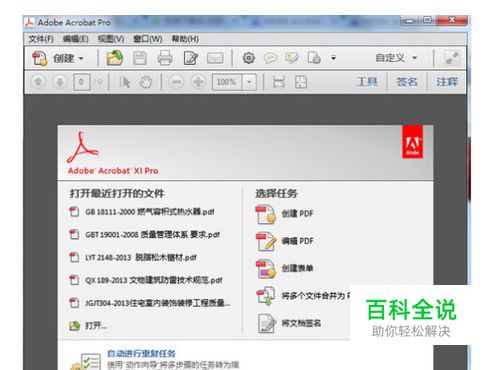Screen dimensions: 500x370
Task: Click the Email envelope icon
Action: click(215, 58)
